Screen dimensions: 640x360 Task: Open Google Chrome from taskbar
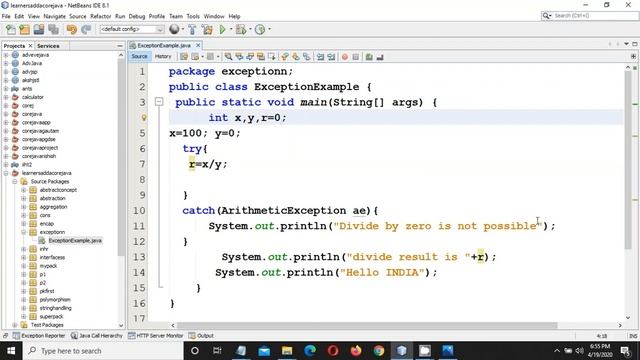379,351
